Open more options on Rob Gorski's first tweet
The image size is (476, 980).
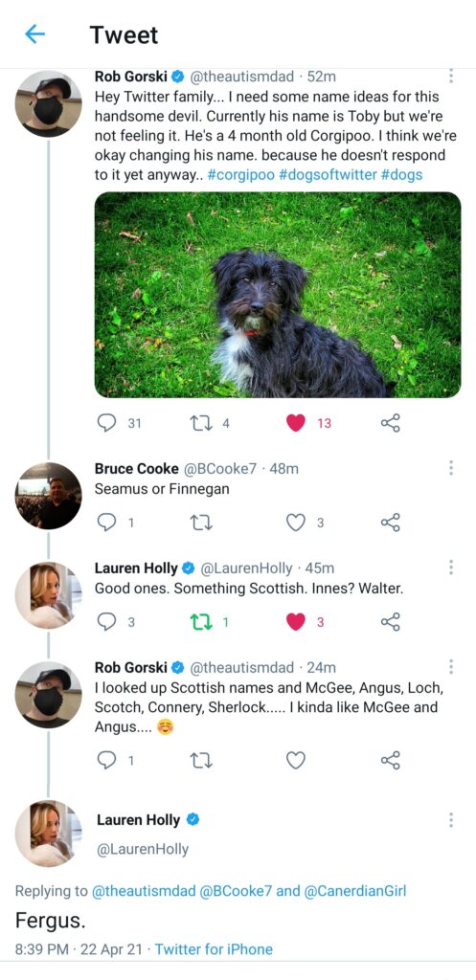tap(451, 77)
